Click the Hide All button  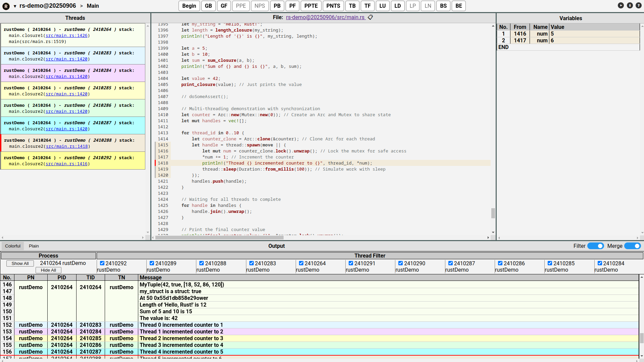(x=48, y=270)
